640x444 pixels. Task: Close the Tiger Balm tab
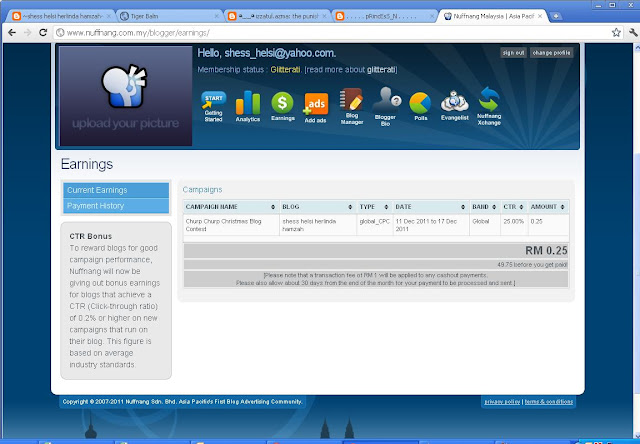217,16
